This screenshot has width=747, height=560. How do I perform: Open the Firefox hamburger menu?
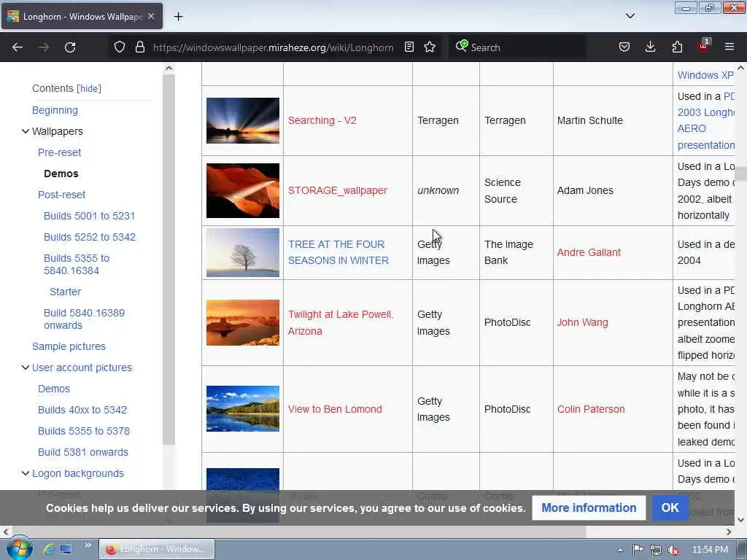729,47
